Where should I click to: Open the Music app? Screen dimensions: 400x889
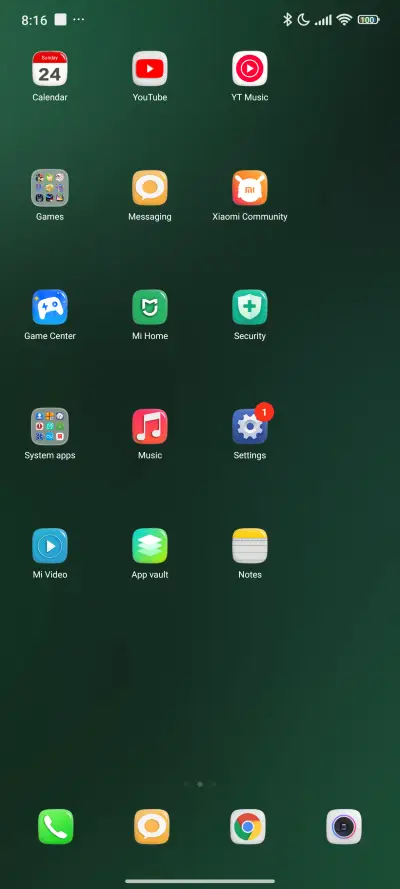[x=150, y=426]
